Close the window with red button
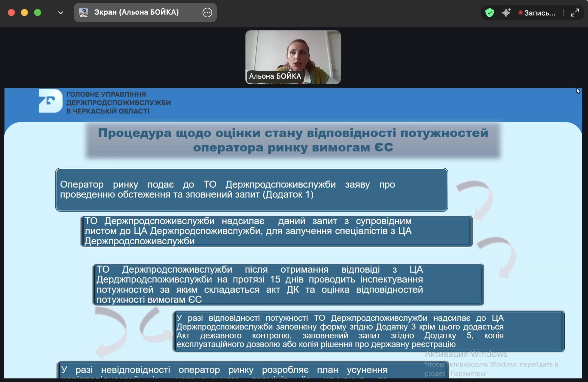The height and width of the screenshot is (382, 588). (x=11, y=13)
